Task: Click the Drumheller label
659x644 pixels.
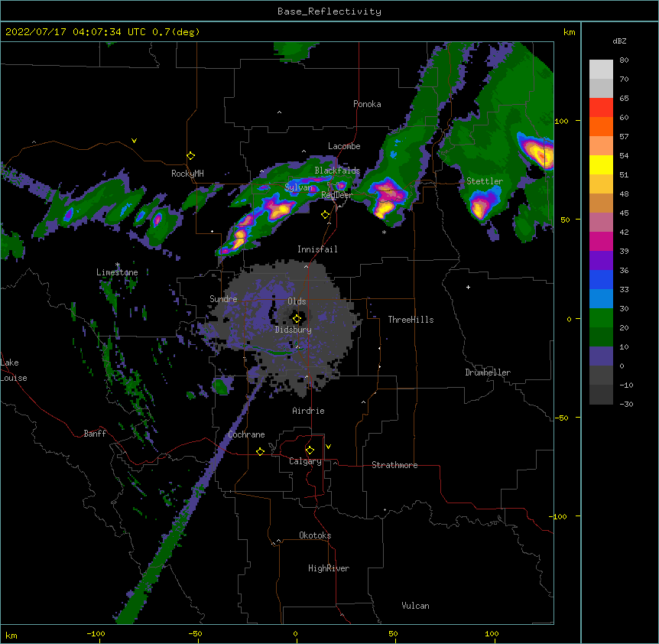Action: (488, 372)
